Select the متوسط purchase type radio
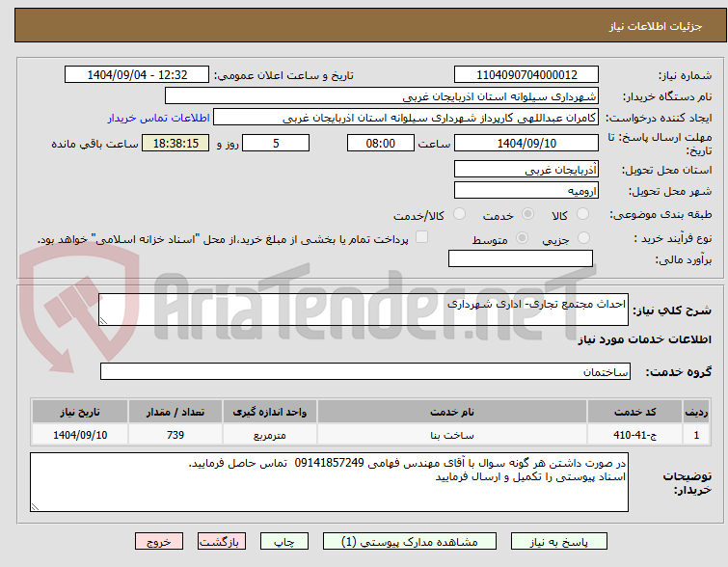 (x=522, y=238)
